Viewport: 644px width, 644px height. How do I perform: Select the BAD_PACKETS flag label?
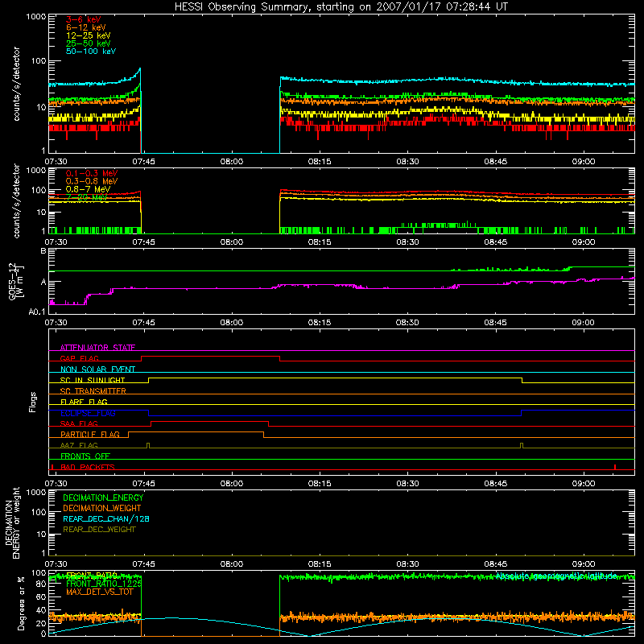point(88,467)
